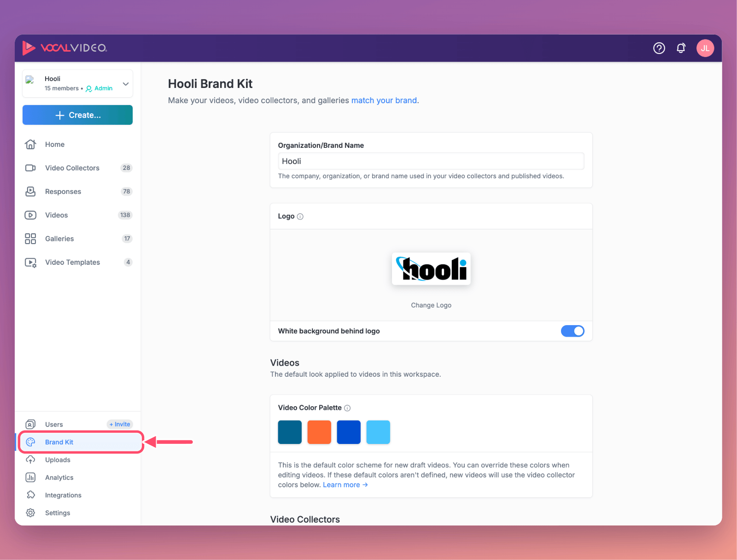This screenshot has height=560, width=737.
Task: Click the Analytics chart icon
Action: point(30,477)
